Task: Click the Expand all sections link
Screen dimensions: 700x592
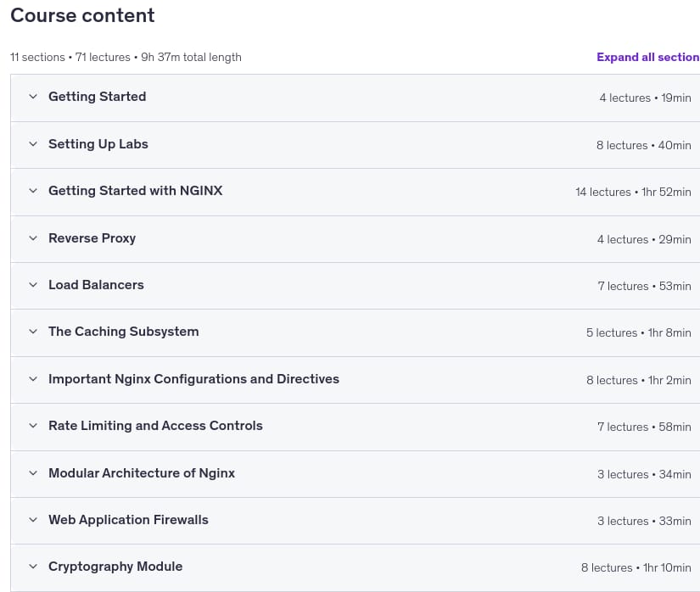Action: [647, 57]
